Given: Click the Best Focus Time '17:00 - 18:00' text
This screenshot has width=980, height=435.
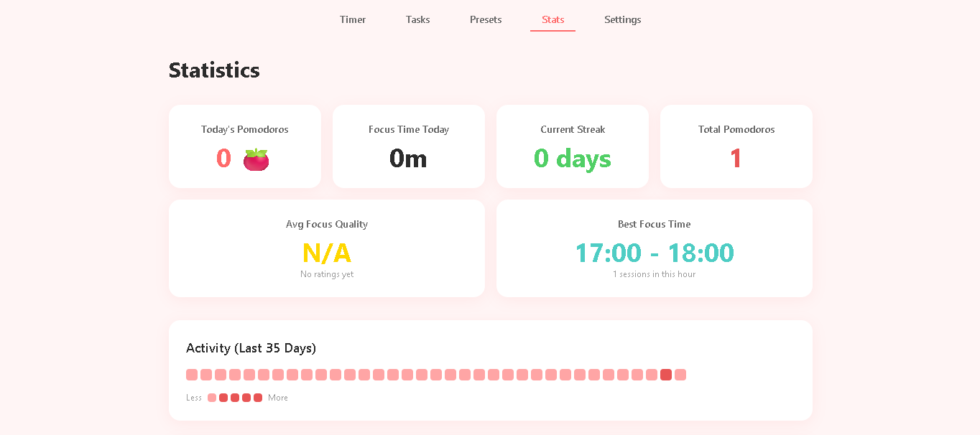Looking at the screenshot, I should point(654,253).
